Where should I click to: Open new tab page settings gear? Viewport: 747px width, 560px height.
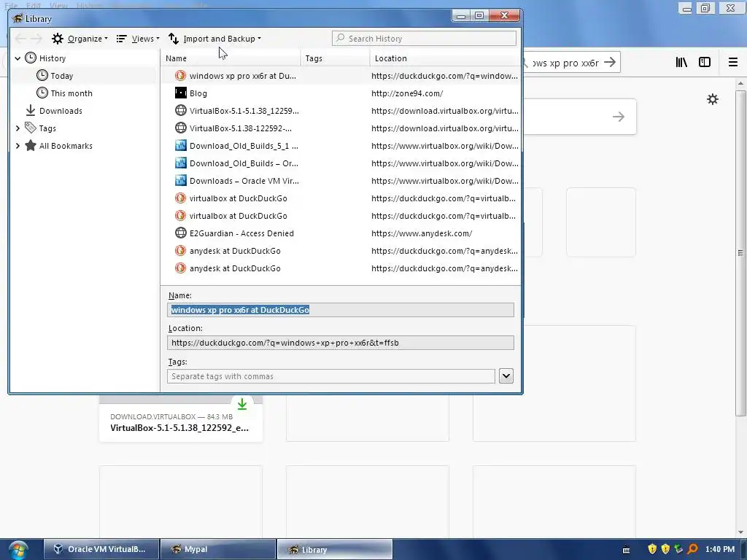click(x=713, y=99)
